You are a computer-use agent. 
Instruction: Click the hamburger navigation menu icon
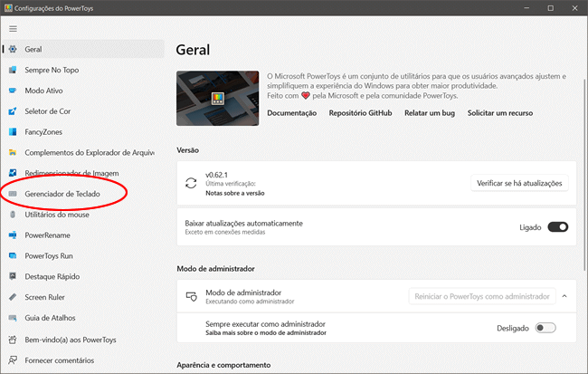click(x=13, y=28)
